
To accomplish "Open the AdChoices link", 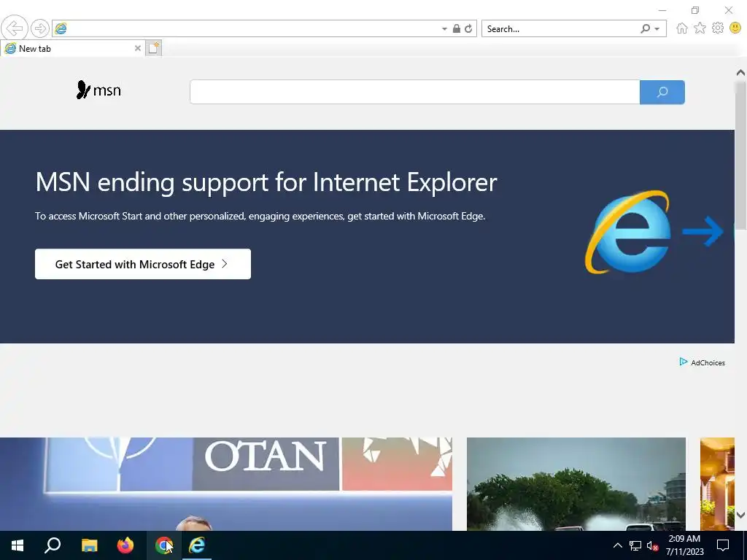I will click(x=703, y=362).
